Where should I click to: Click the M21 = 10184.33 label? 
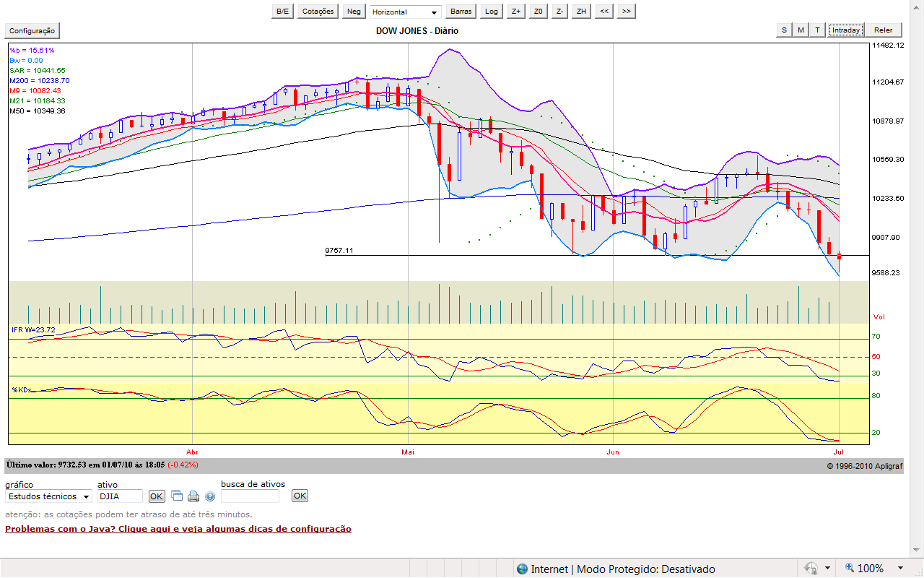38,100
